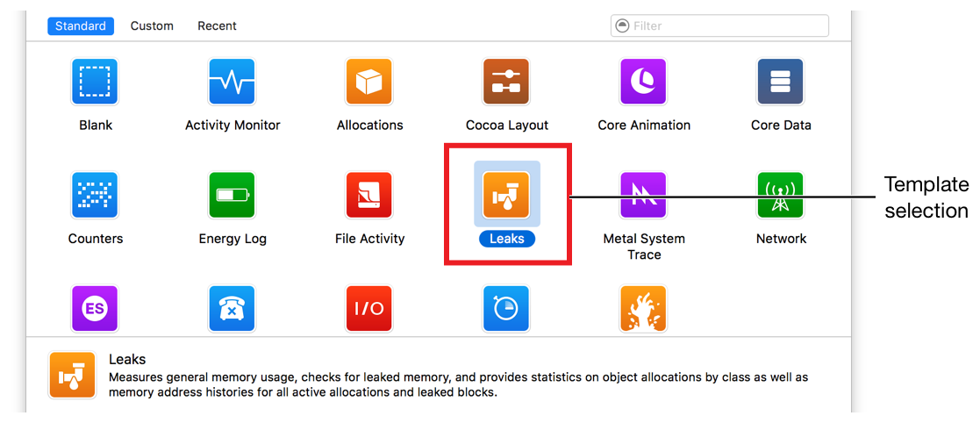Switch to the Standard tab
Viewport: 980px width, 423px height.
pos(82,25)
